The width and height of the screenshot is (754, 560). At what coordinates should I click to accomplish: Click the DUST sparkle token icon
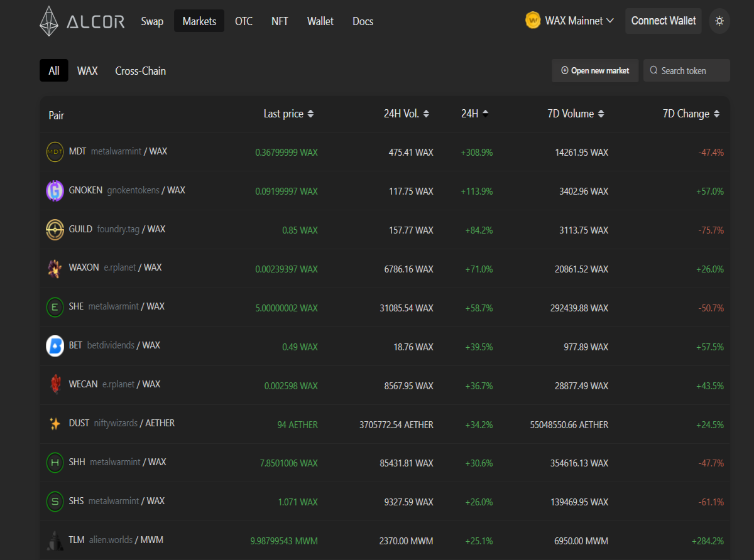click(x=55, y=424)
